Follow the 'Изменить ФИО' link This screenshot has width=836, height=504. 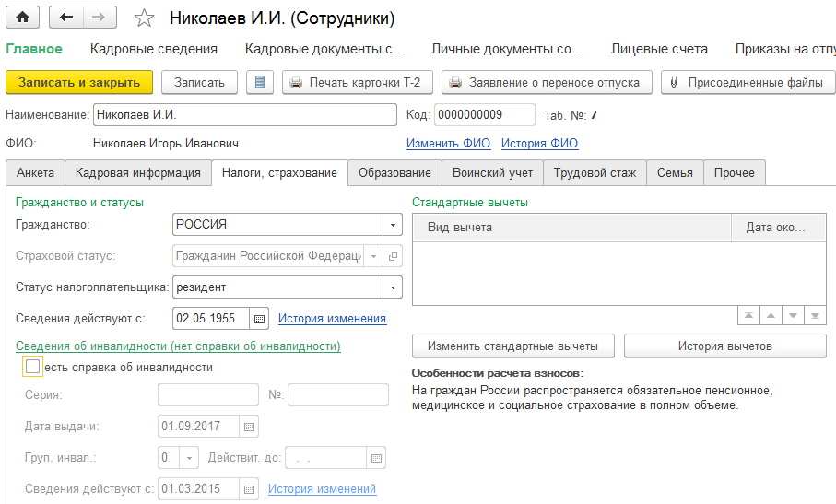pos(447,144)
